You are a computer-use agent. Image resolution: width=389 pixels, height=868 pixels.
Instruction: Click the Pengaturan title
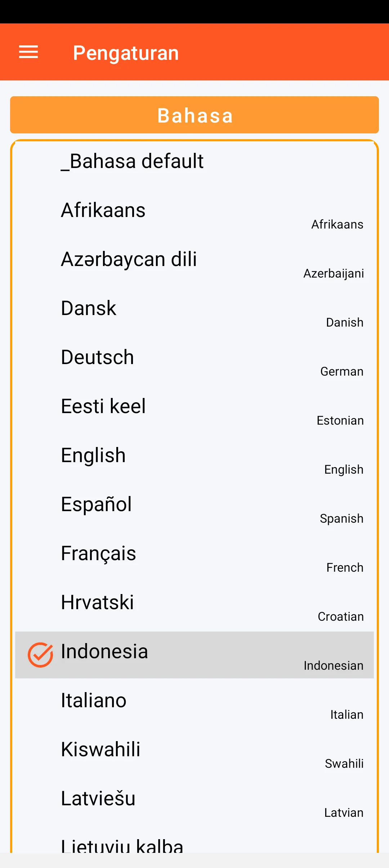point(126,53)
